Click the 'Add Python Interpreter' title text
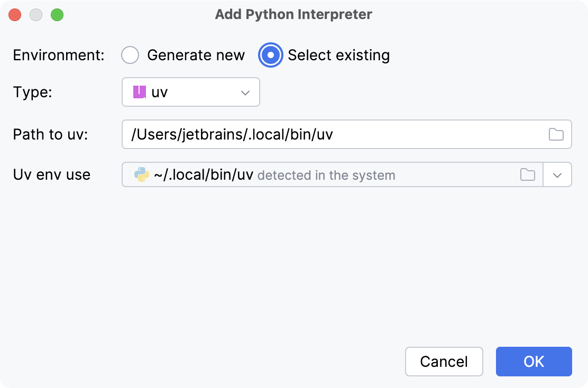Viewport: 588px width, 388px height. tap(294, 14)
